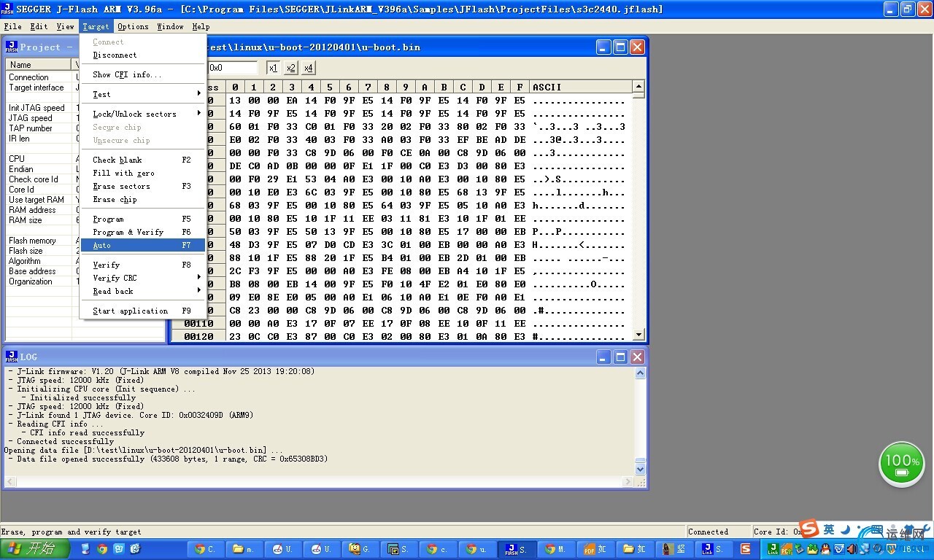Set hex view width to x2

pos(290,68)
